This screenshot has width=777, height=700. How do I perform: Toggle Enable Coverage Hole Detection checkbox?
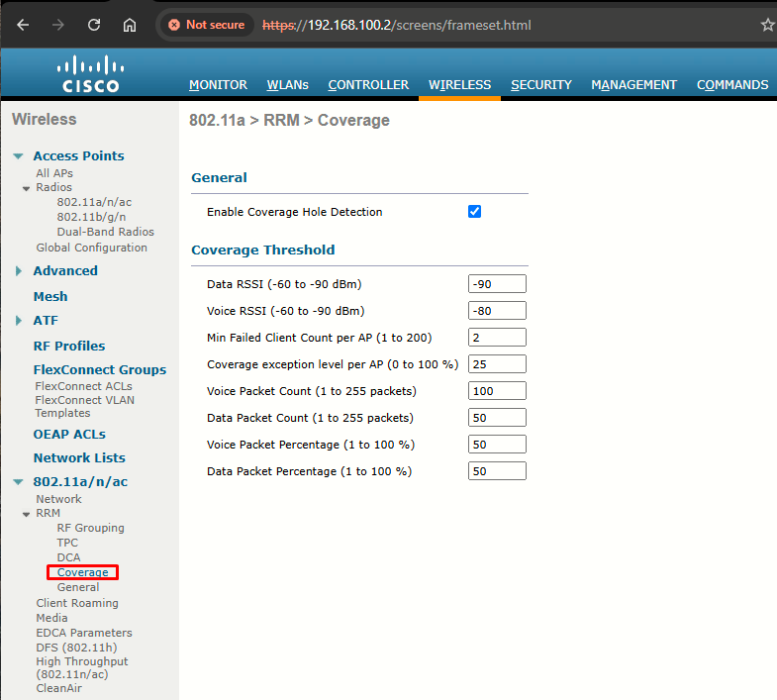point(474,212)
